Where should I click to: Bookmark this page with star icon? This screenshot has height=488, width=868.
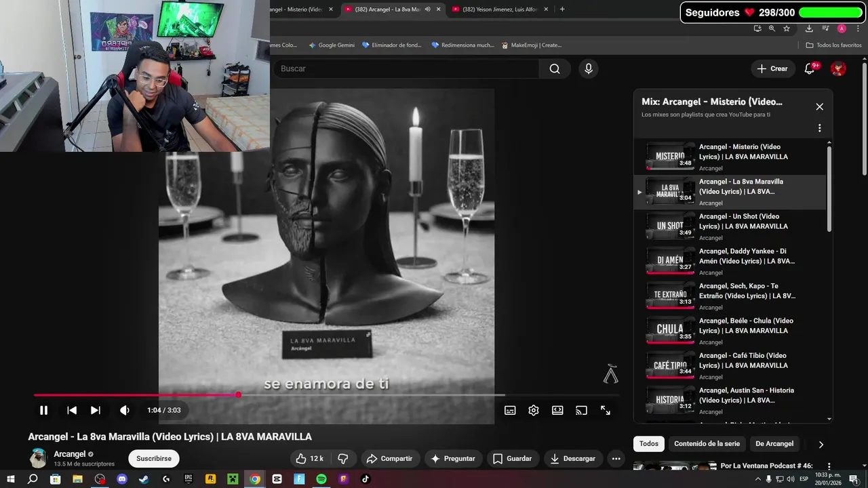(x=787, y=28)
